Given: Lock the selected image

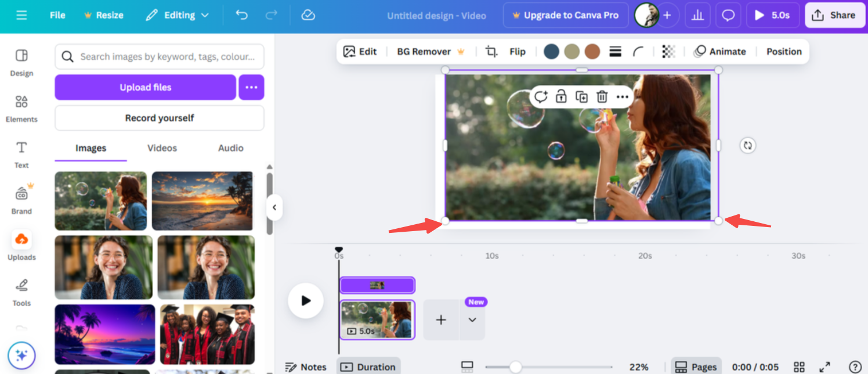Looking at the screenshot, I should (x=561, y=96).
